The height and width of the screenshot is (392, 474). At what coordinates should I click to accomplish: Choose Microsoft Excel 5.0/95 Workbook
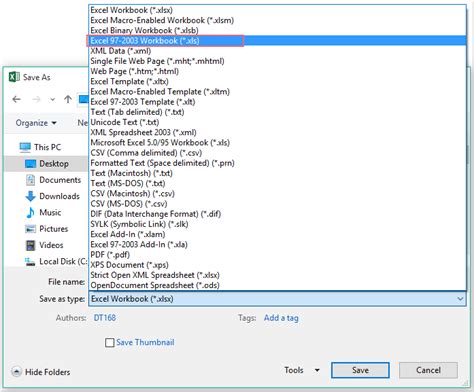(x=277, y=143)
